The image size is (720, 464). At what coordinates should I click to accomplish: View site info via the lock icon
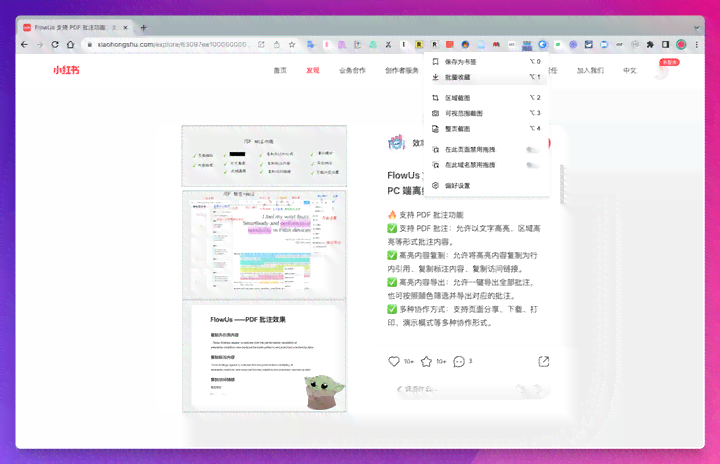tap(90, 45)
